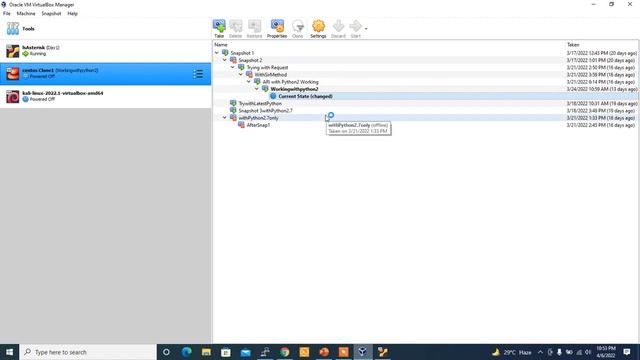This screenshot has height=360, width=640.
Task: Click the Delete snapshot toolbar icon
Action: (236, 29)
